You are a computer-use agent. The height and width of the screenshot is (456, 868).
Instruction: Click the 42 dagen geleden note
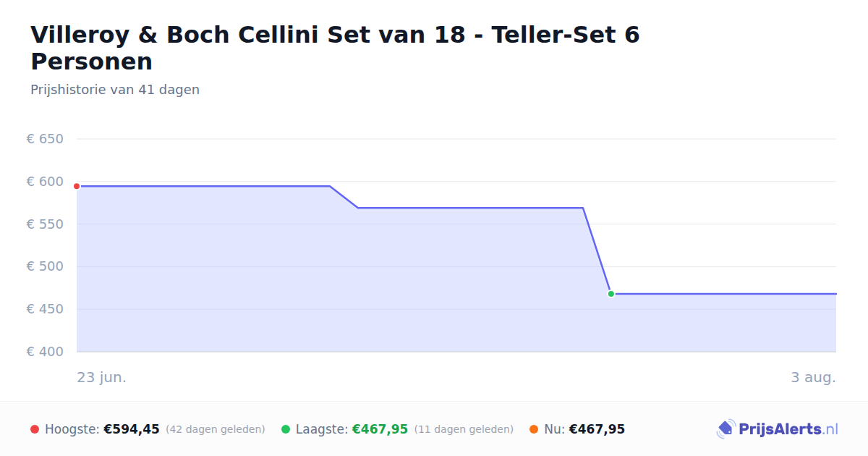216,429
